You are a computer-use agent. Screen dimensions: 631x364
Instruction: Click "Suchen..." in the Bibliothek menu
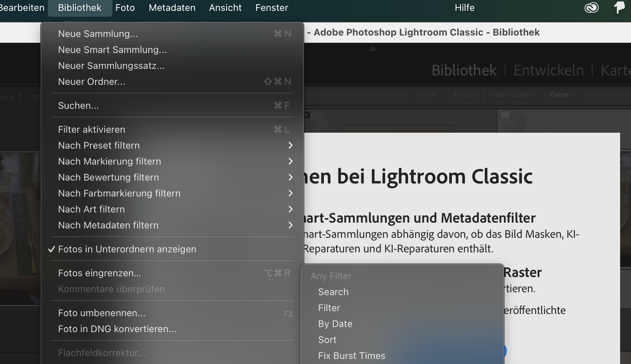[x=78, y=106]
